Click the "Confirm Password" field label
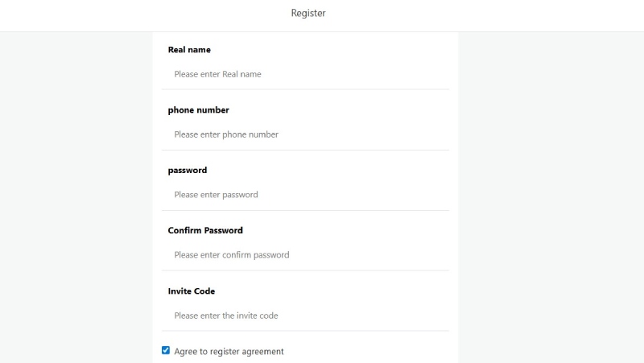The image size is (644, 363). tap(205, 231)
